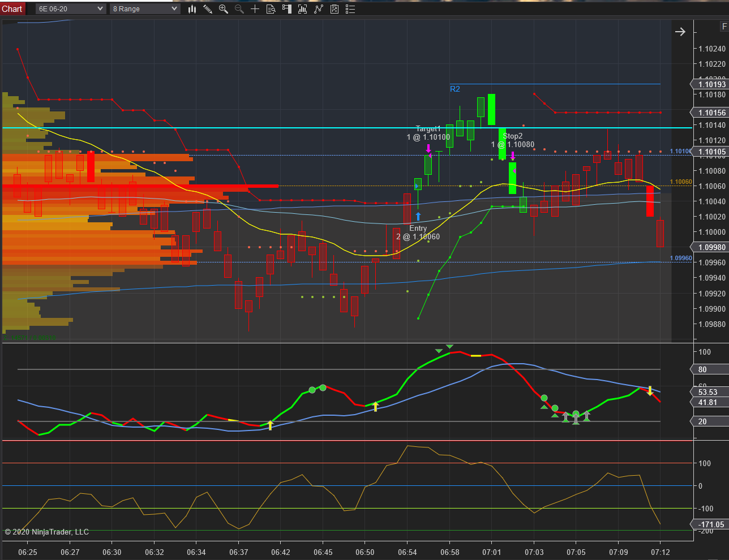This screenshot has height=560, width=729.
Task: Click the right arrow scroll-to-latest icon
Action: [x=680, y=32]
